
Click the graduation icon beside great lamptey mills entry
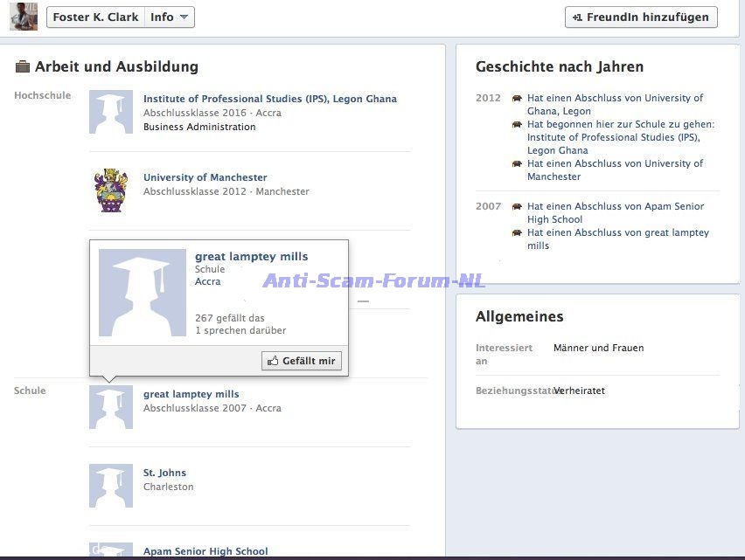(111, 407)
